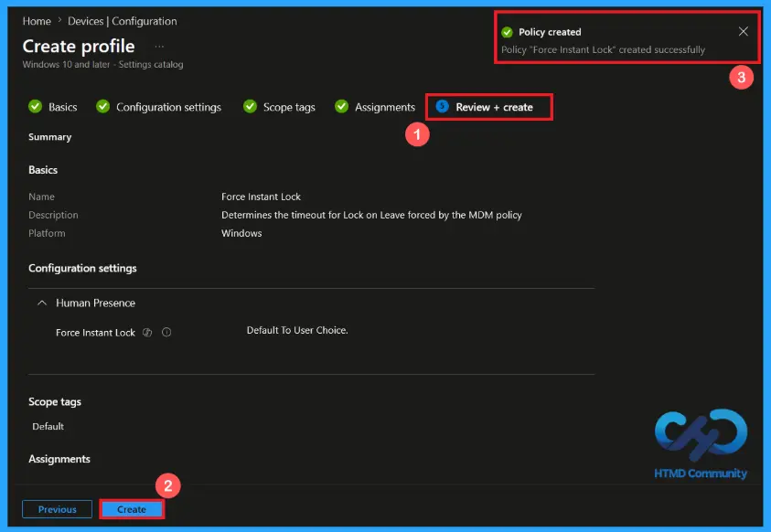
Task: Click the Assignments section heading
Action: (59, 459)
